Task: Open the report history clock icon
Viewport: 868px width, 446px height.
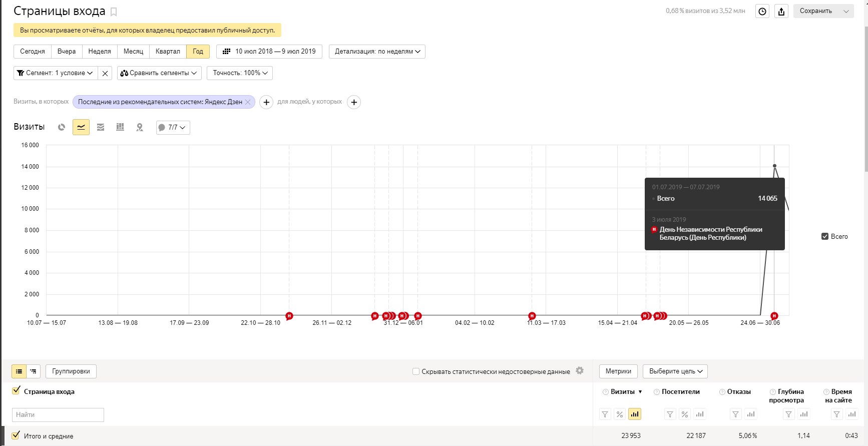Action: coord(762,12)
